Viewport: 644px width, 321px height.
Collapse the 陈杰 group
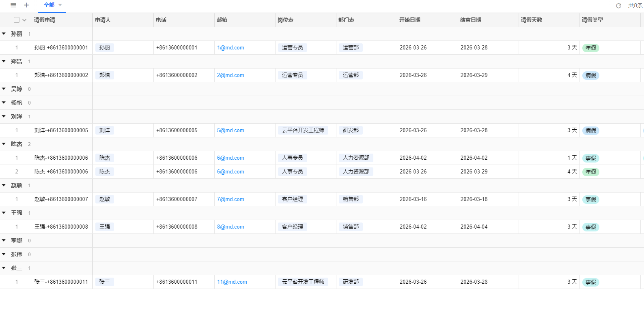4,144
